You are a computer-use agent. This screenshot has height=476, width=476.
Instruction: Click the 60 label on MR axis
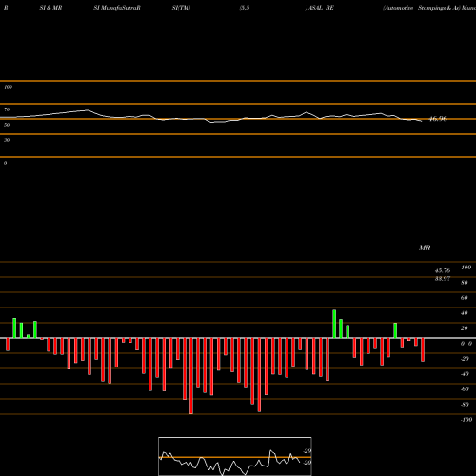pyautogui.click(x=465, y=298)
